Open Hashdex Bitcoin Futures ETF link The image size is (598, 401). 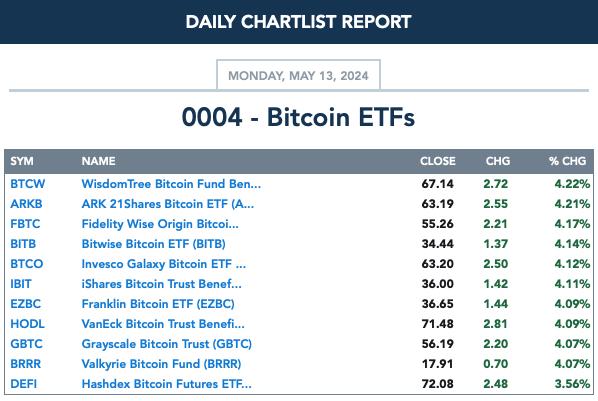167,384
